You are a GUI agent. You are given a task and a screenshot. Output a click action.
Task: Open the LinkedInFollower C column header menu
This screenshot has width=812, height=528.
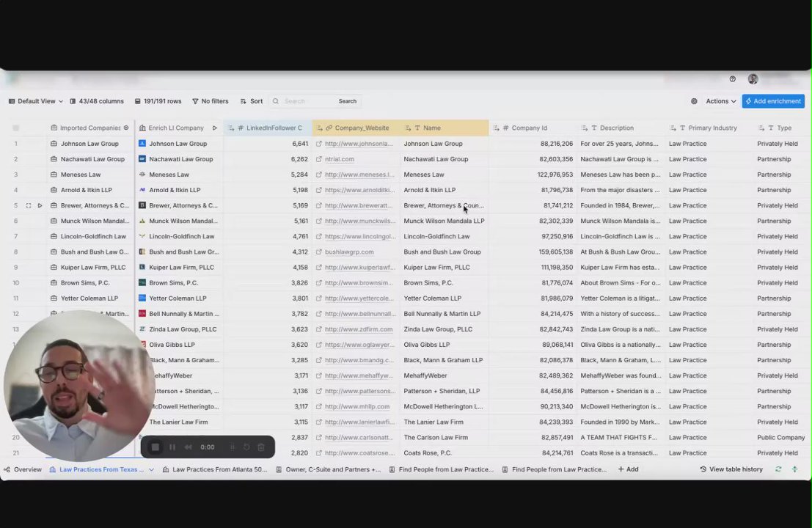[268, 128]
